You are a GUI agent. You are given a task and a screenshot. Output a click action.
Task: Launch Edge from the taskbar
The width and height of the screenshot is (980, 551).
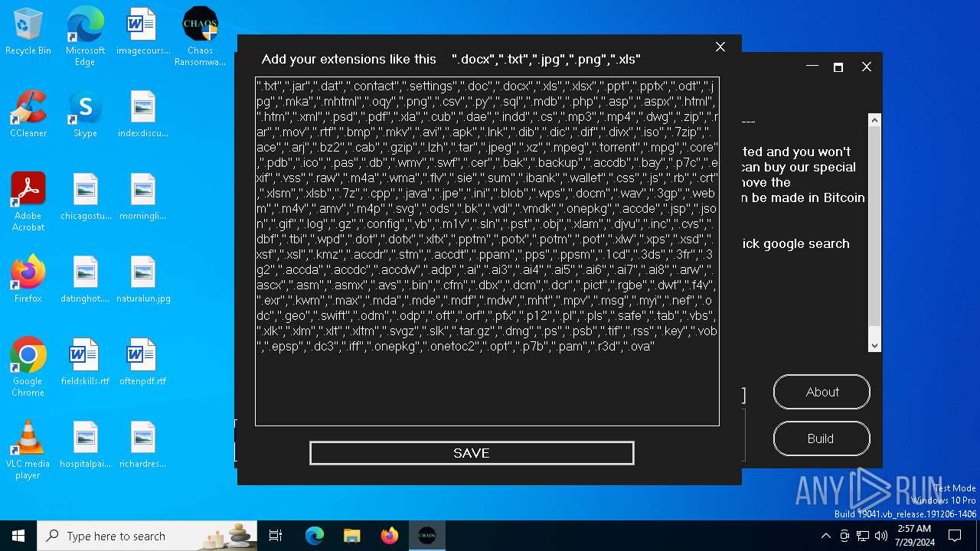point(315,536)
